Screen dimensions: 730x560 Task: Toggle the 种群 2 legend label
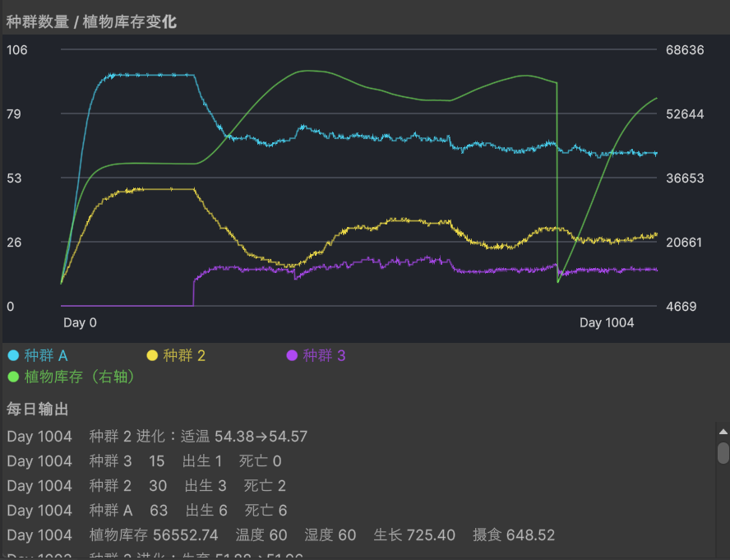tap(184, 355)
